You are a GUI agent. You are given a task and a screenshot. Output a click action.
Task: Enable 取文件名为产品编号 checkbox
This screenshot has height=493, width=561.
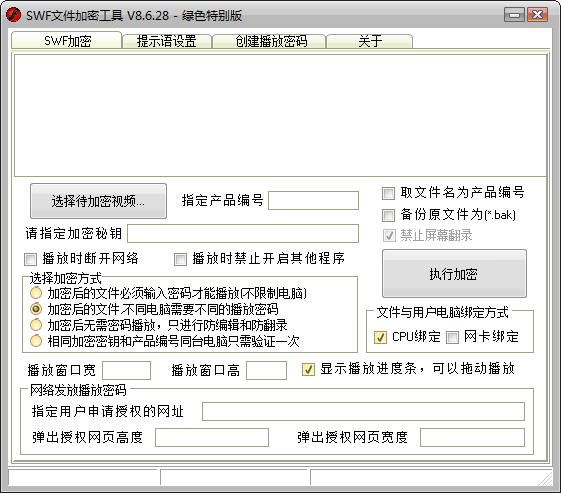pyautogui.click(x=389, y=194)
